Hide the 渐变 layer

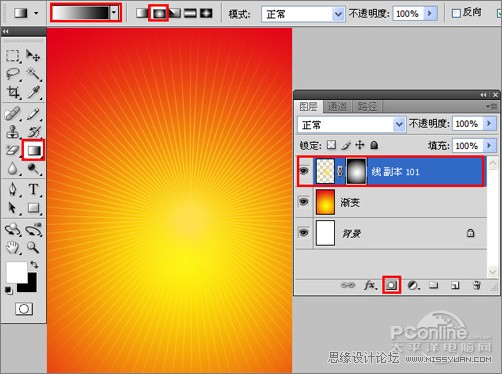304,202
